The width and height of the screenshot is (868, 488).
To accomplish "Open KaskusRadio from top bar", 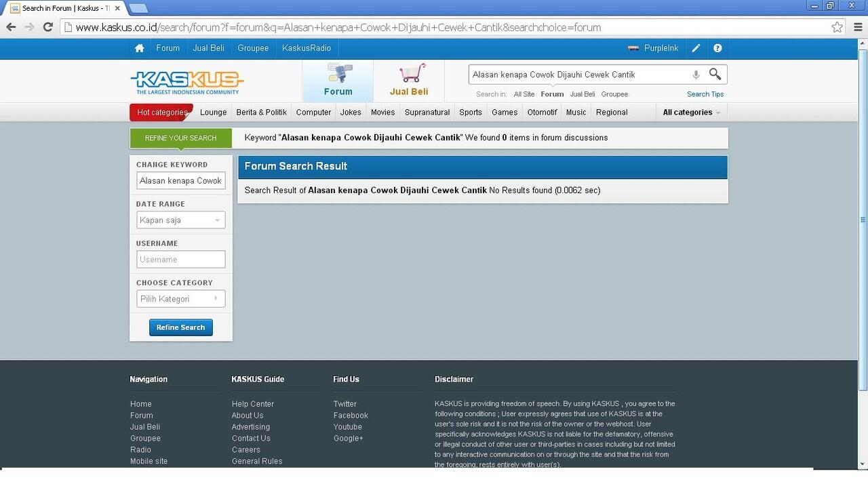I will pos(307,48).
